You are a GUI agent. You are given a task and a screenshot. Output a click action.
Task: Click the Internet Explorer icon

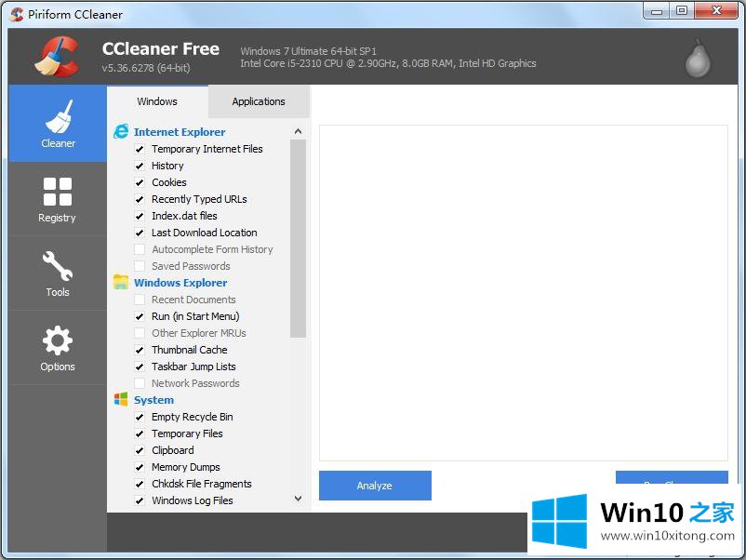tap(121, 131)
